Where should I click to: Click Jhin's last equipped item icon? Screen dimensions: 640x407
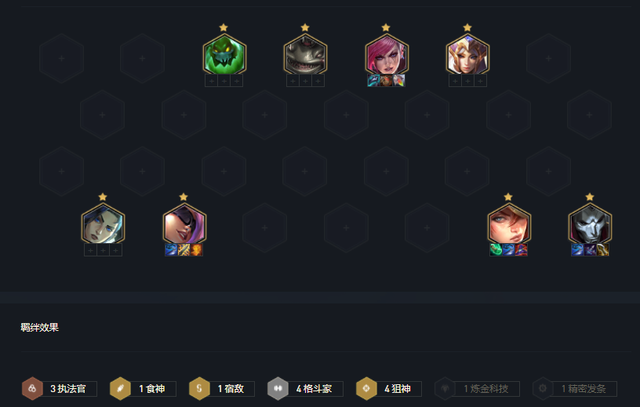(602, 250)
